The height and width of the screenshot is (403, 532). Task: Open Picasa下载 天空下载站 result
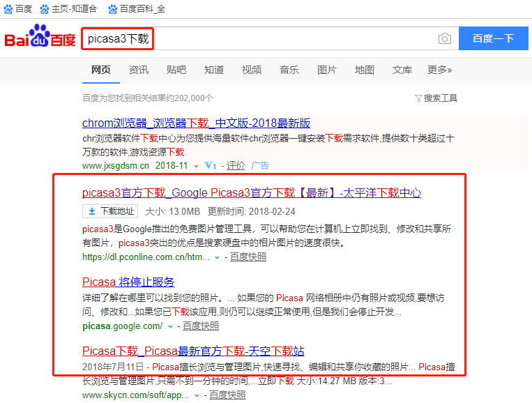coord(193,351)
